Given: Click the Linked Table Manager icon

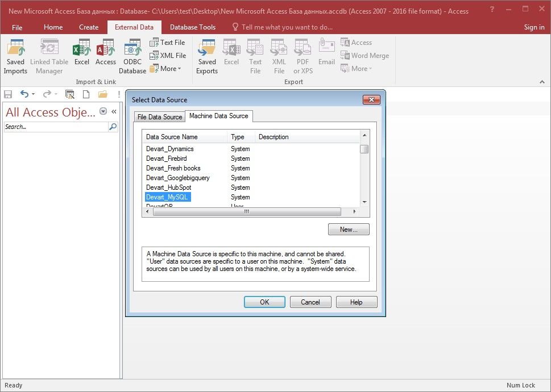Looking at the screenshot, I should pos(49,47).
